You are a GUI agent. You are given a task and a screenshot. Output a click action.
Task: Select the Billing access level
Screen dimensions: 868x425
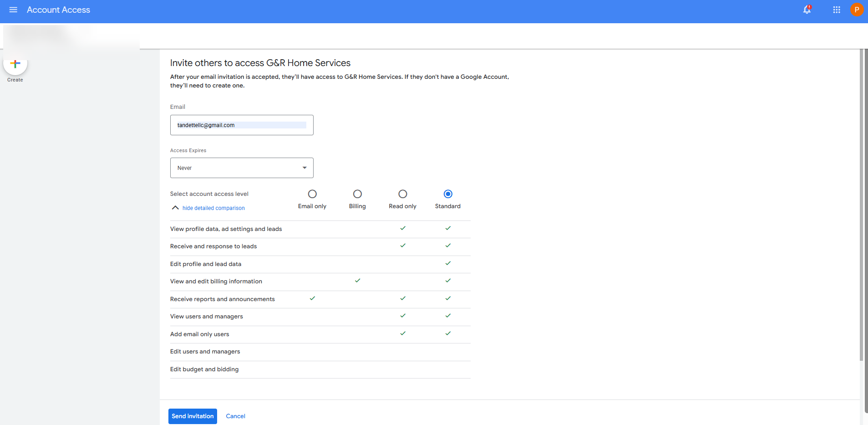(357, 194)
